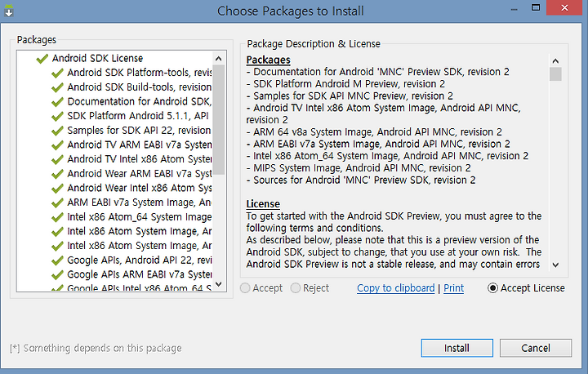Click the SDK Manager icon in title bar
This screenshot has width=588, height=374.
[x=9, y=11]
